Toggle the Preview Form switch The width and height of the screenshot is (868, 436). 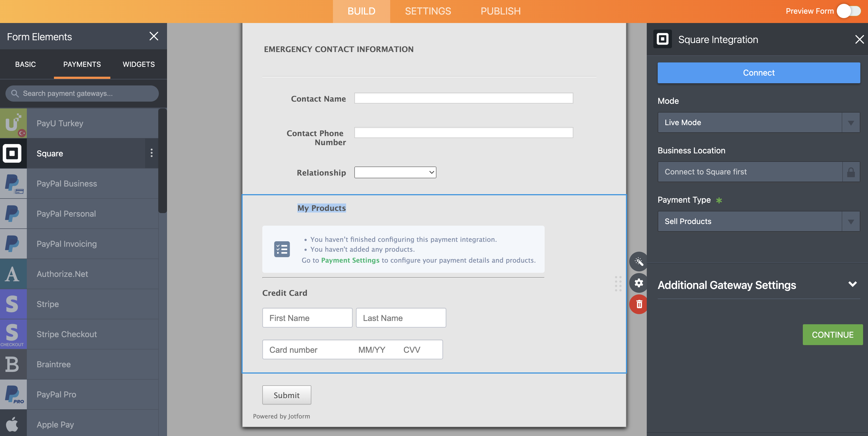point(849,11)
